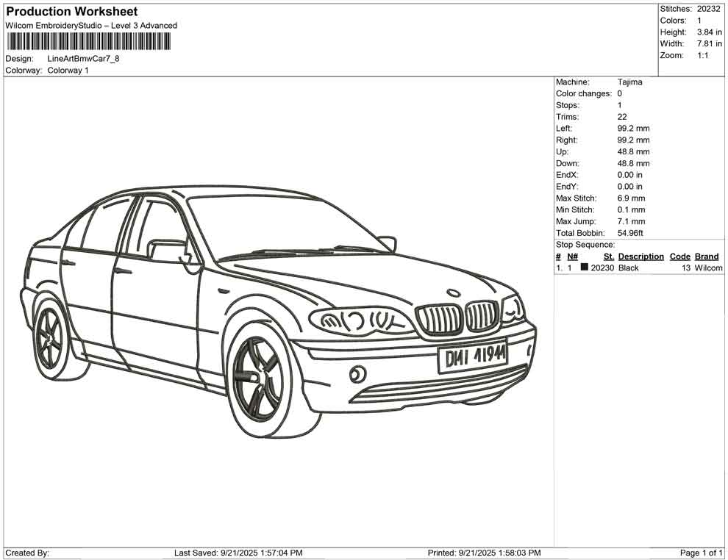Click the Stop Sequence label
This screenshot has width=728, height=560.
pos(585,245)
